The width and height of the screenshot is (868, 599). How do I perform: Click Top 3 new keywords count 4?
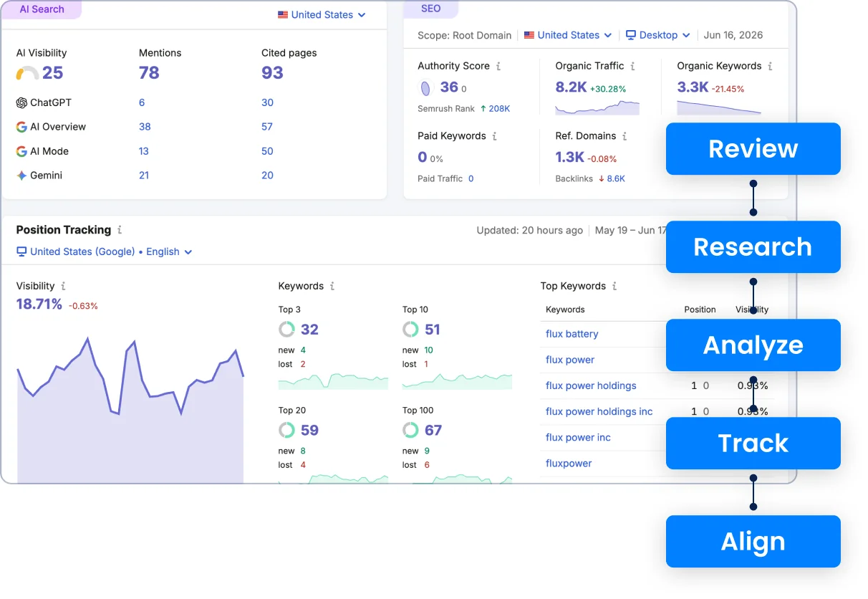point(303,350)
